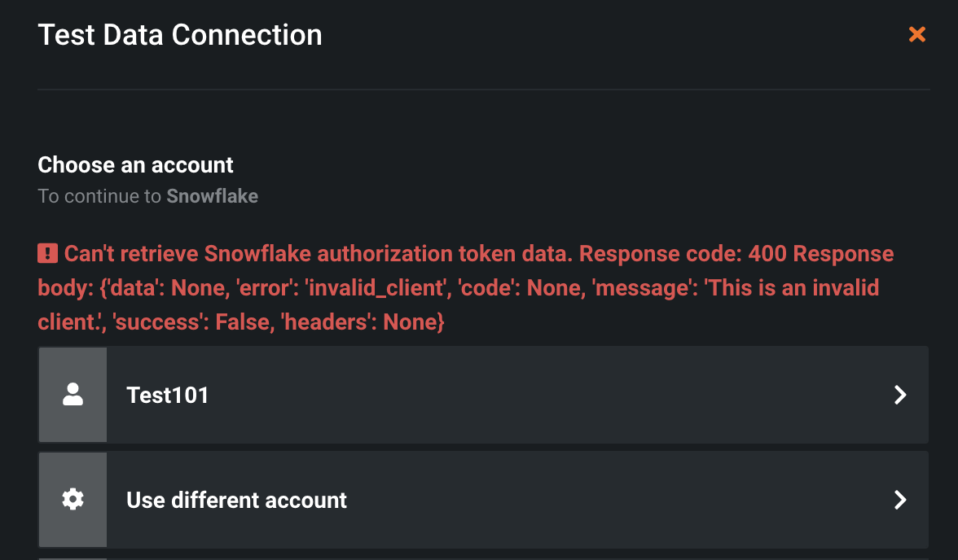Click empty middle area of Test101 row
This screenshot has height=560, width=958.
[x=530, y=395]
